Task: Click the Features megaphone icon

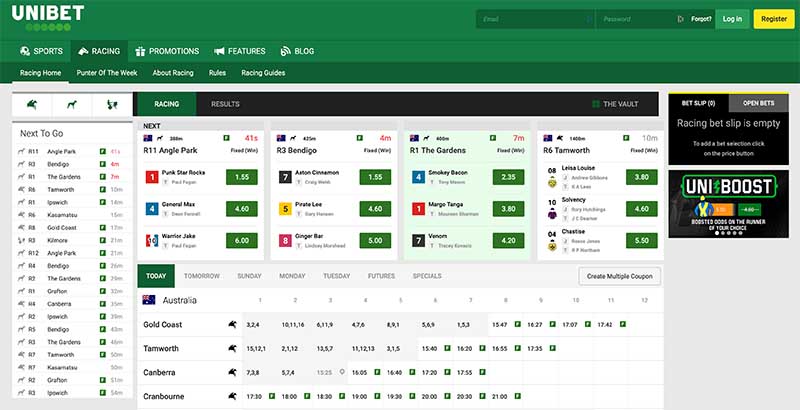Action: tap(219, 51)
